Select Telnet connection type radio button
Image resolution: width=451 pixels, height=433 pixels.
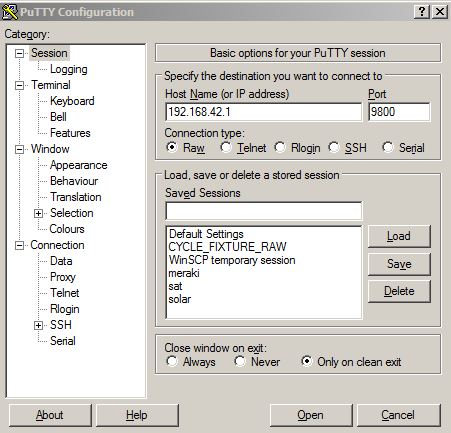[226, 147]
